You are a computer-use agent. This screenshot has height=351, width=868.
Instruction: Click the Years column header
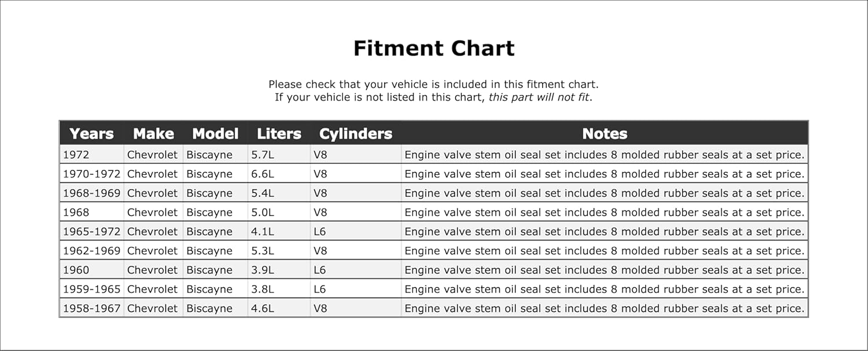click(91, 134)
